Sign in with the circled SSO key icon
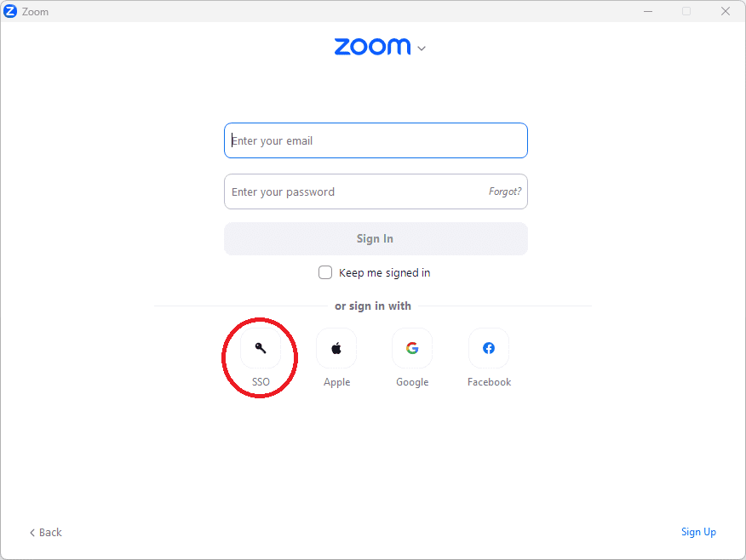The width and height of the screenshot is (746, 560). click(x=260, y=348)
